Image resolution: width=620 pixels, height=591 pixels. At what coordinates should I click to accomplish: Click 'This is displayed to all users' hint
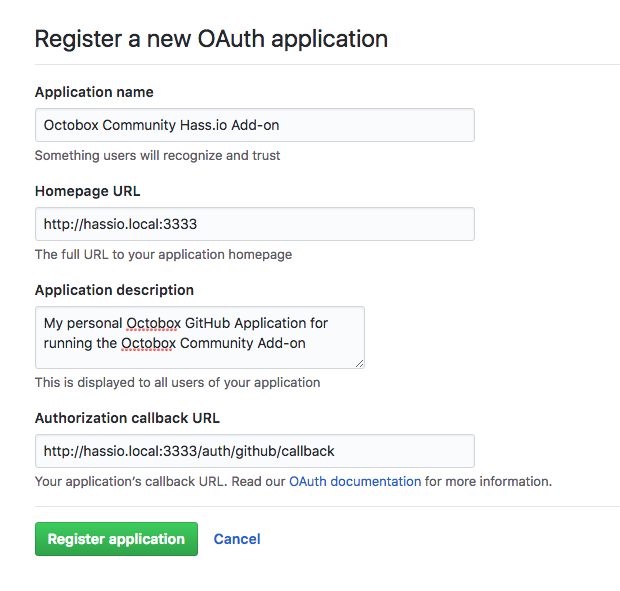click(178, 382)
